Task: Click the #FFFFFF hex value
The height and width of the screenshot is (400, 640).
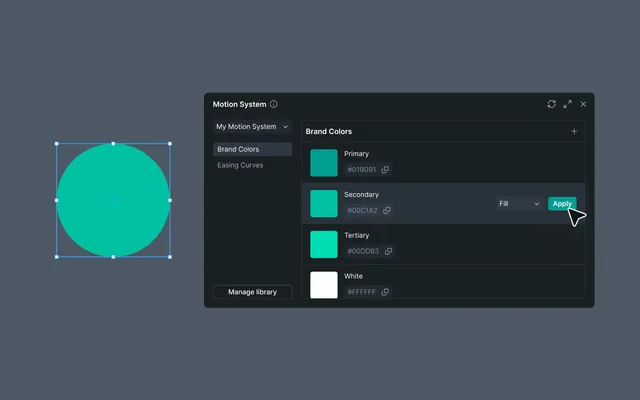Action: click(361, 292)
